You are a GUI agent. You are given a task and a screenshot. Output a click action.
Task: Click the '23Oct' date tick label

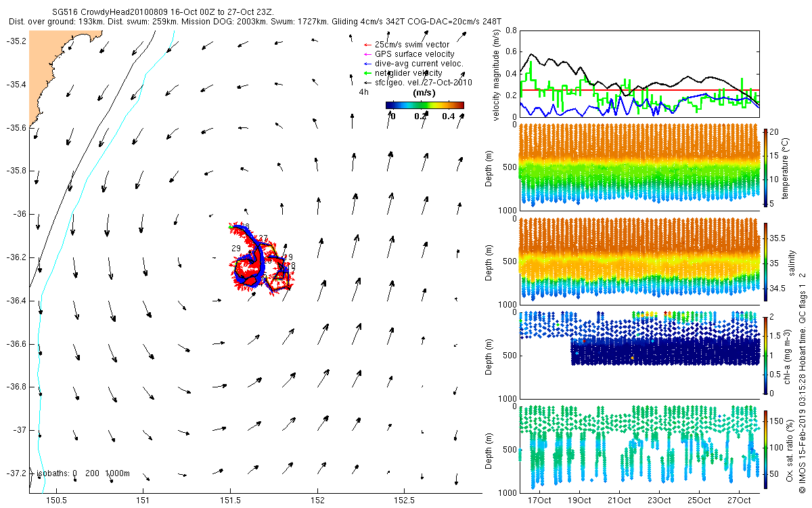(660, 501)
